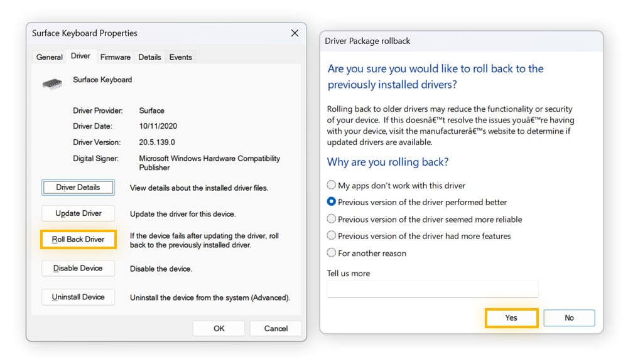Click OK to close keyboard properties

pos(219,328)
